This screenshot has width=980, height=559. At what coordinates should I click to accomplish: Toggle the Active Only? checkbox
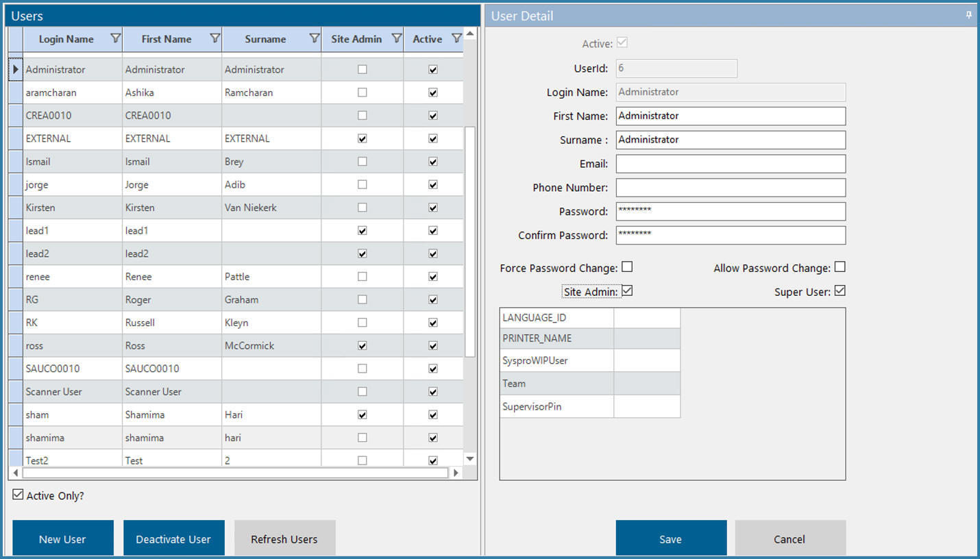point(16,495)
